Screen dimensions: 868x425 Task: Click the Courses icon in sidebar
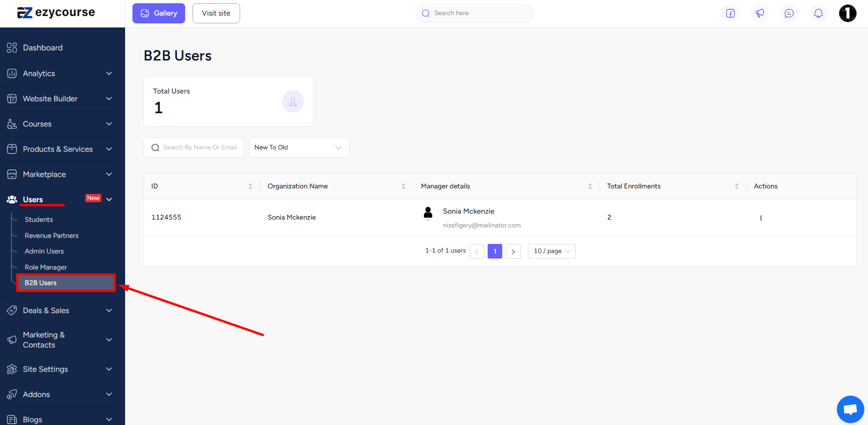click(12, 124)
